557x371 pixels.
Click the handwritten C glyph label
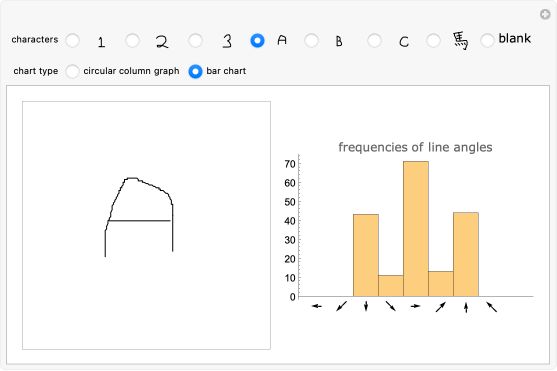point(404,42)
